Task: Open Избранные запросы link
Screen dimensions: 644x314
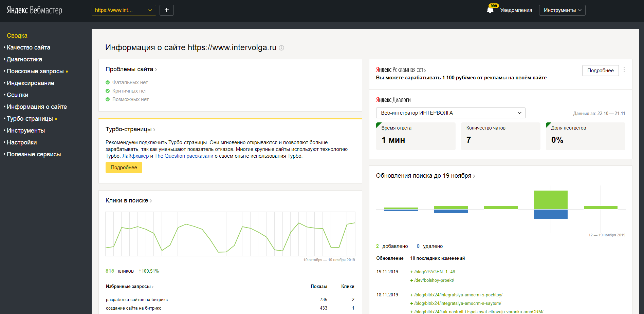Action: pos(130,287)
